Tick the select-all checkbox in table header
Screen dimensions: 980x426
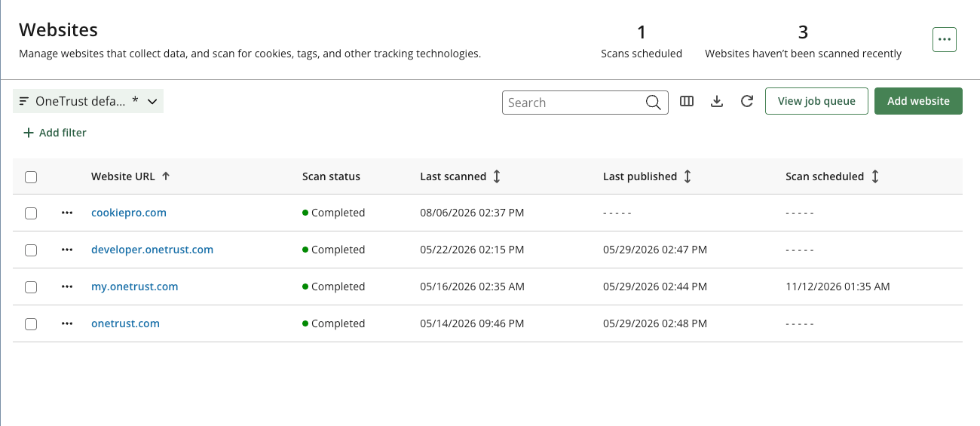click(31, 177)
